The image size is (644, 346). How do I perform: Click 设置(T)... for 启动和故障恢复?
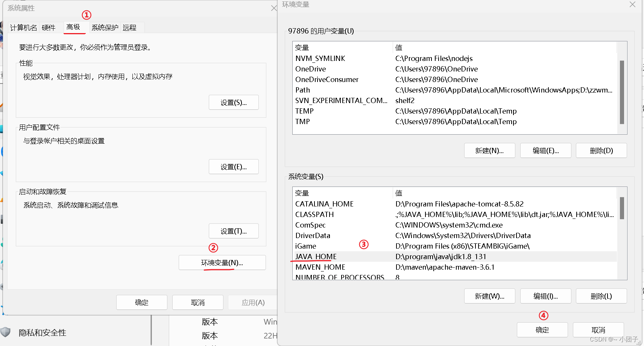(x=234, y=231)
